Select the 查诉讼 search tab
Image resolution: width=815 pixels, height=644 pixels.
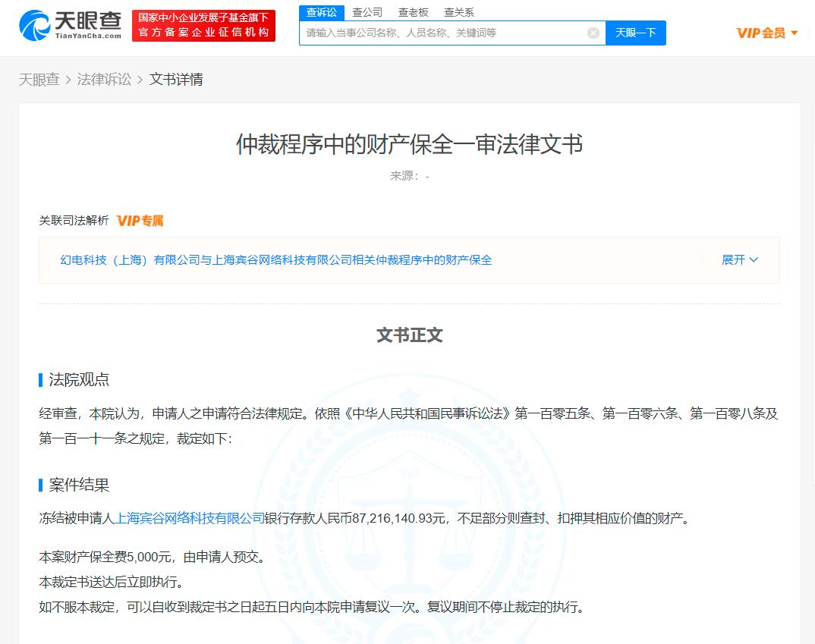coord(321,12)
